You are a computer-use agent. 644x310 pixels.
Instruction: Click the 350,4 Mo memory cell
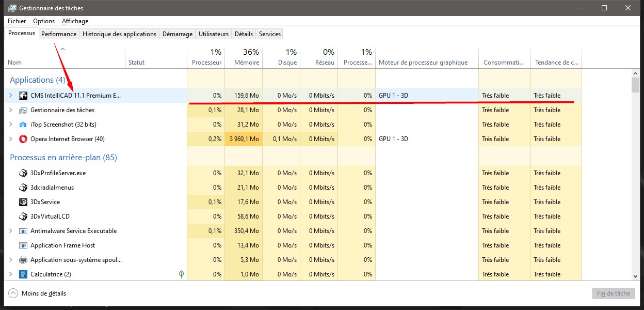[x=244, y=231]
